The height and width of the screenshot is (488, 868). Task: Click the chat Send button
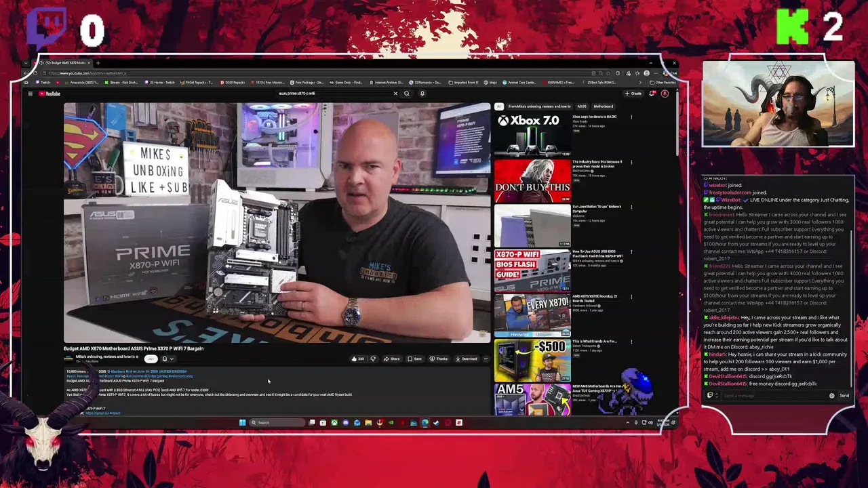coord(844,396)
